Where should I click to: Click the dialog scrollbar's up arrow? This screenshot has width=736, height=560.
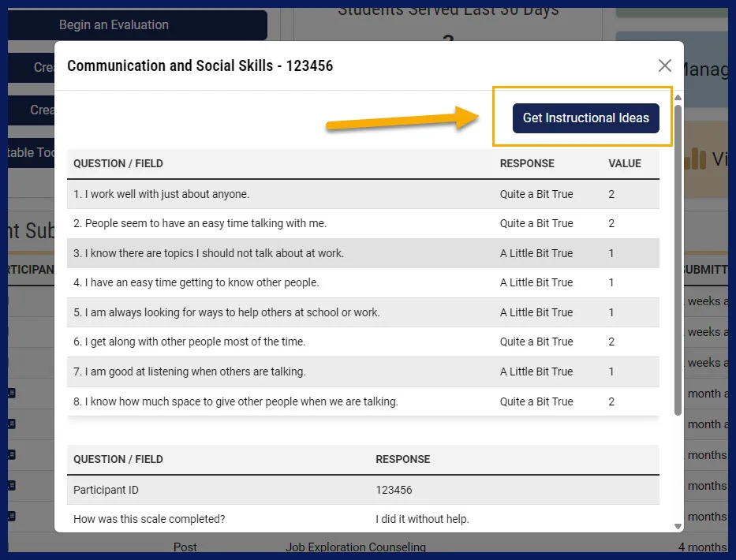678,98
